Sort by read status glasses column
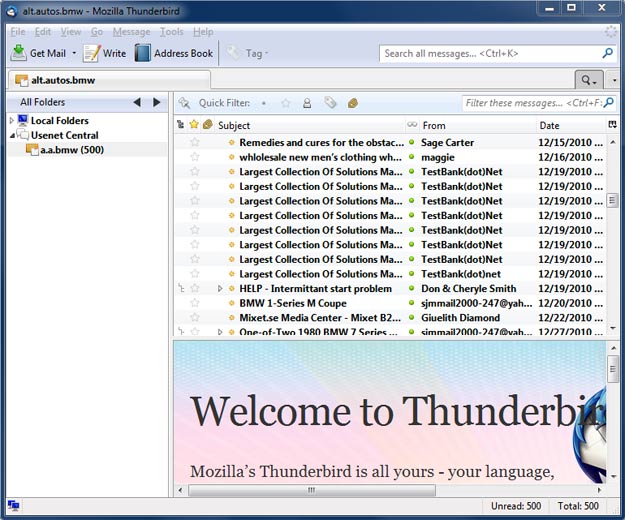Image resolution: width=625 pixels, height=520 pixels. click(412, 125)
